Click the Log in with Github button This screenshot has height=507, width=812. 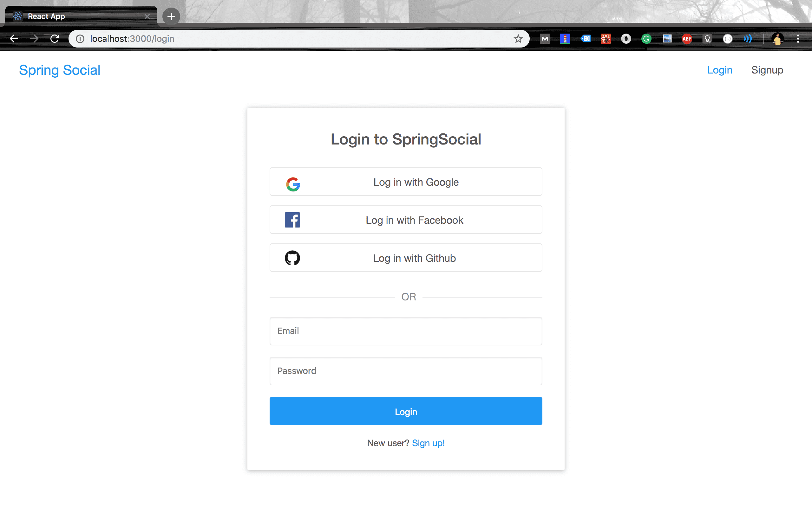[x=406, y=258]
